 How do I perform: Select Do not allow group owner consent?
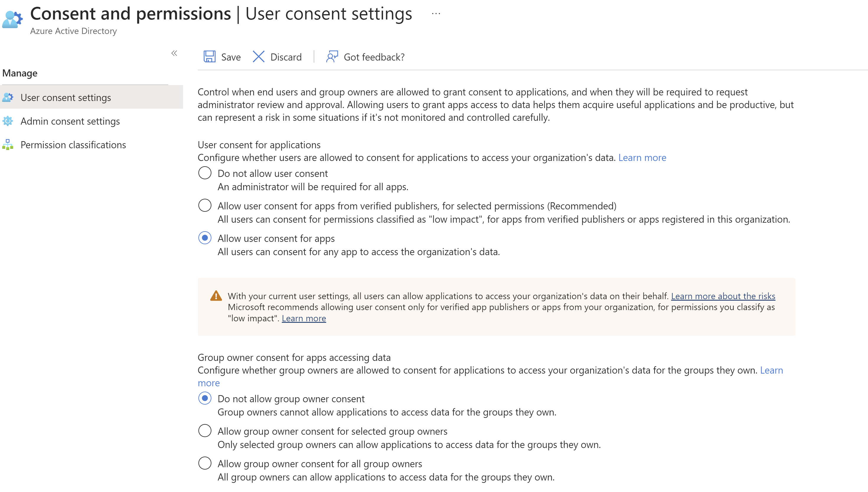tap(205, 398)
